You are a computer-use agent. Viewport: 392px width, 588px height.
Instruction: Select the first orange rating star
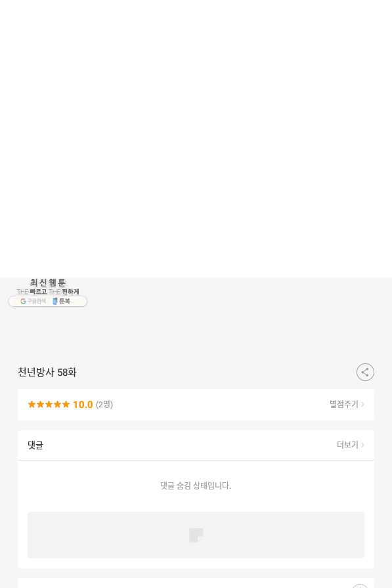tap(32, 404)
